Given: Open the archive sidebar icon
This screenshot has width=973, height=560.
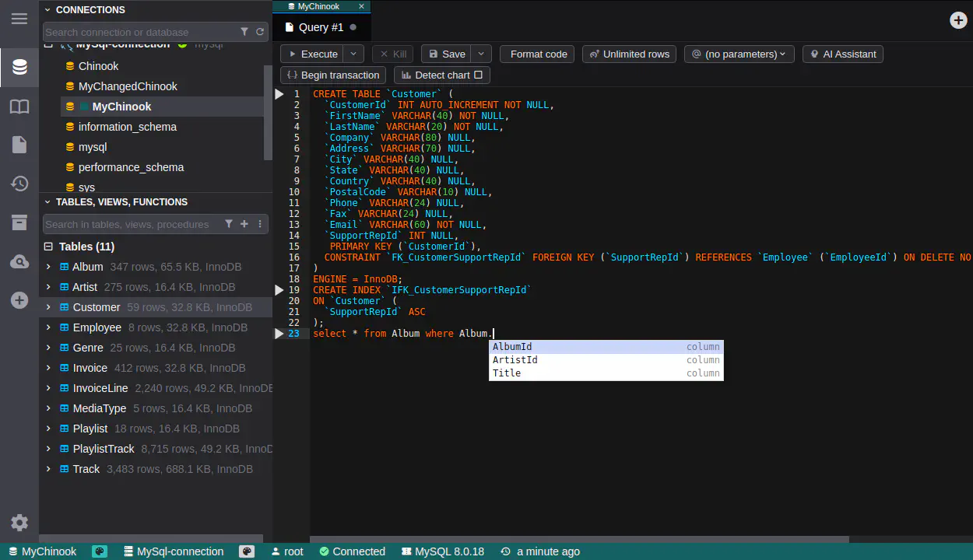Looking at the screenshot, I should [x=19, y=222].
